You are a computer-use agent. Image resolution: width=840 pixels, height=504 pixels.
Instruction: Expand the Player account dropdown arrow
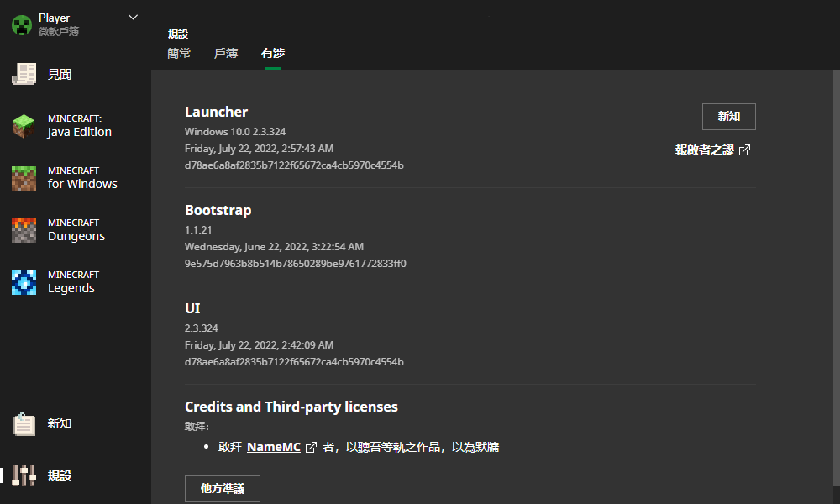click(133, 17)
